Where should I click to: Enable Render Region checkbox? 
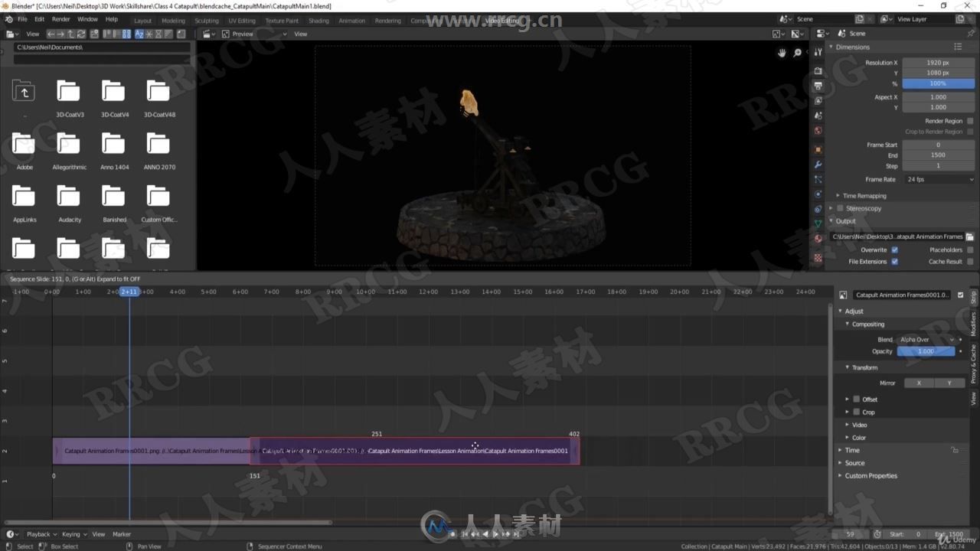(x=970, y=121)
